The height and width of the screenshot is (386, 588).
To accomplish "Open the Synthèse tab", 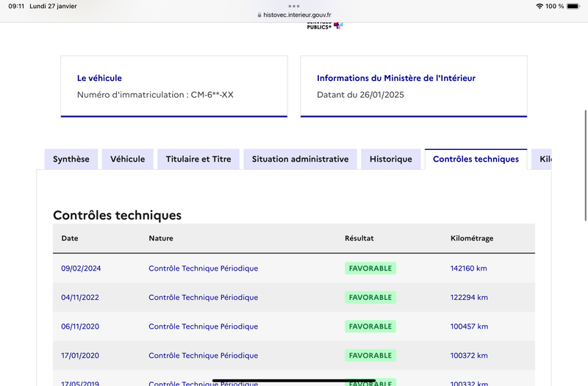I will pos(71,159).
